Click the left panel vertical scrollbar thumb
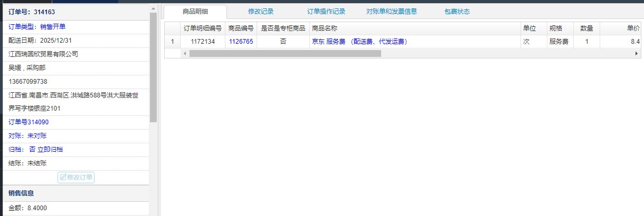Screen dimensions: 644x216 (x=153, y=68)
